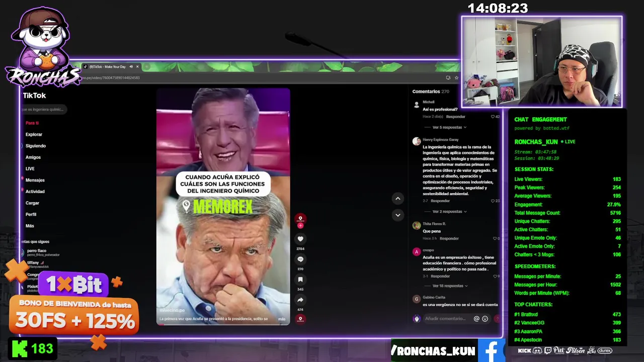Open Mensajes in TikTok sidebar
644x362 pixels.
[35, 180]
